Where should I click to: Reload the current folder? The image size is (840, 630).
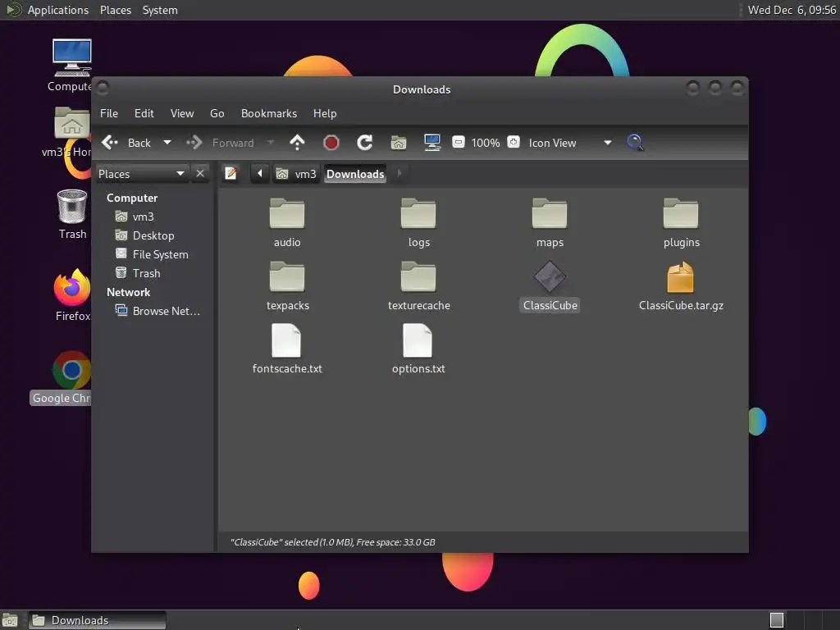coord(365,143)
